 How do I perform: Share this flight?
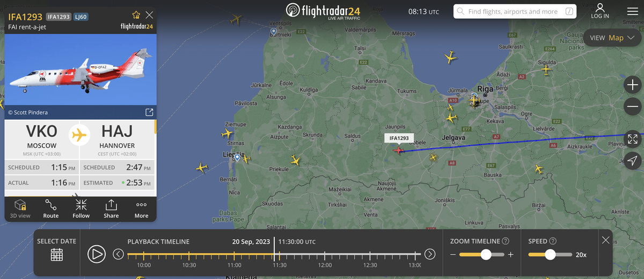pos(111,209)
